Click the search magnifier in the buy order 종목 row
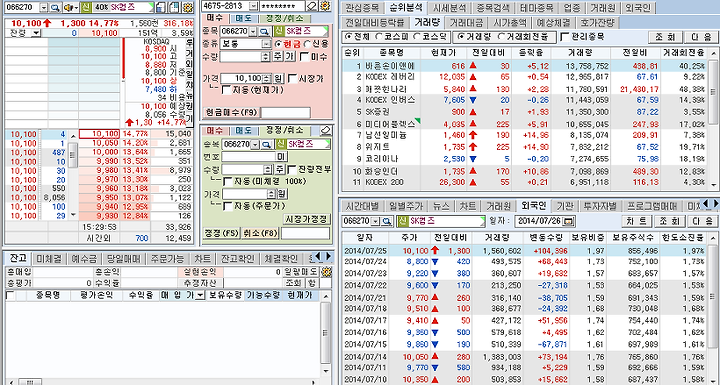Image resolution: width=720 pixels, height=385 pixels. (265, 31)
